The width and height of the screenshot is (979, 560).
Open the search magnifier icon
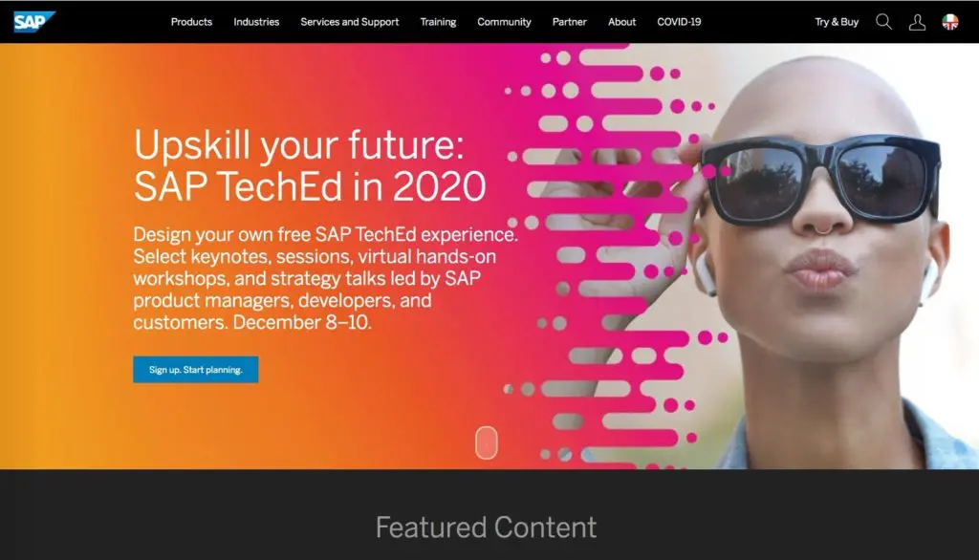pos(883,22)
